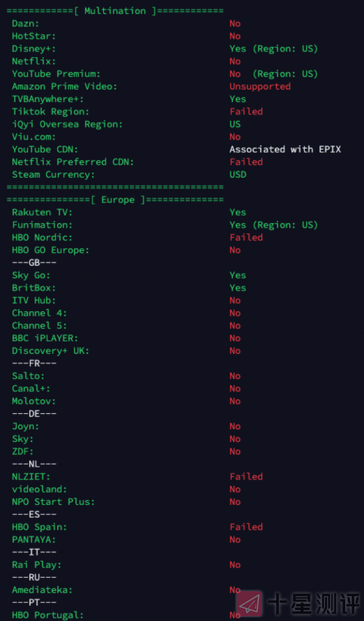The width and height of the screenshot is (364, 621).
Task: Click the Steam Currency USD value
Action: [x=238, y=175]
